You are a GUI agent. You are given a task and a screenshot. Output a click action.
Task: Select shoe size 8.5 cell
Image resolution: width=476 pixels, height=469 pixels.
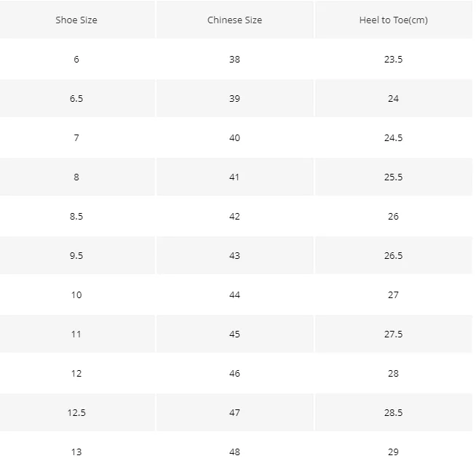tap(76, 216)
